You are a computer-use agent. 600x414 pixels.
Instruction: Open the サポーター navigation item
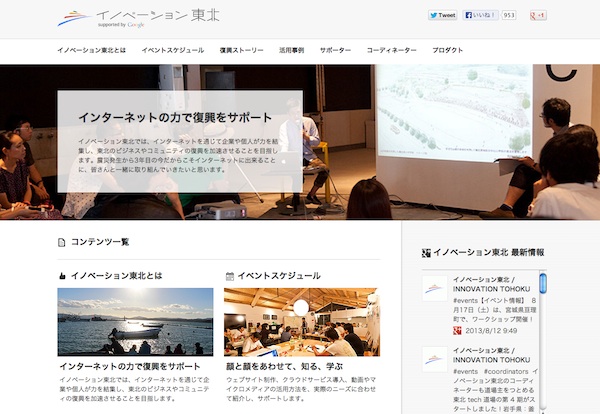335,50
